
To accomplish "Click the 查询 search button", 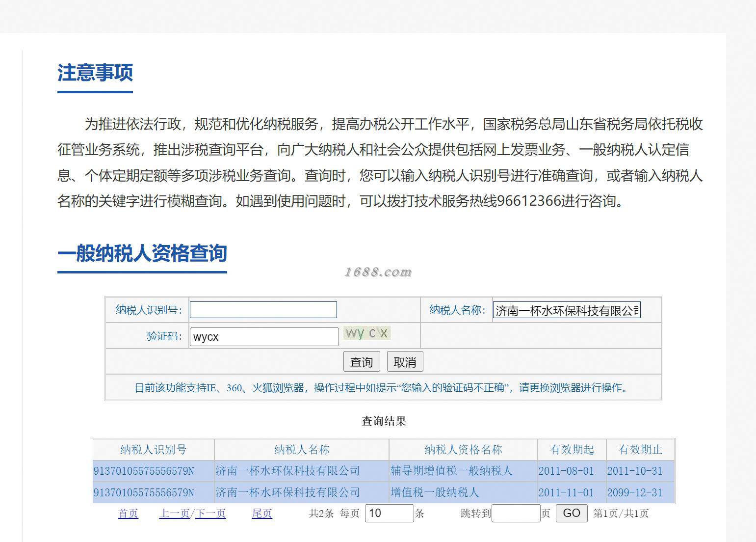I will 362,362.
